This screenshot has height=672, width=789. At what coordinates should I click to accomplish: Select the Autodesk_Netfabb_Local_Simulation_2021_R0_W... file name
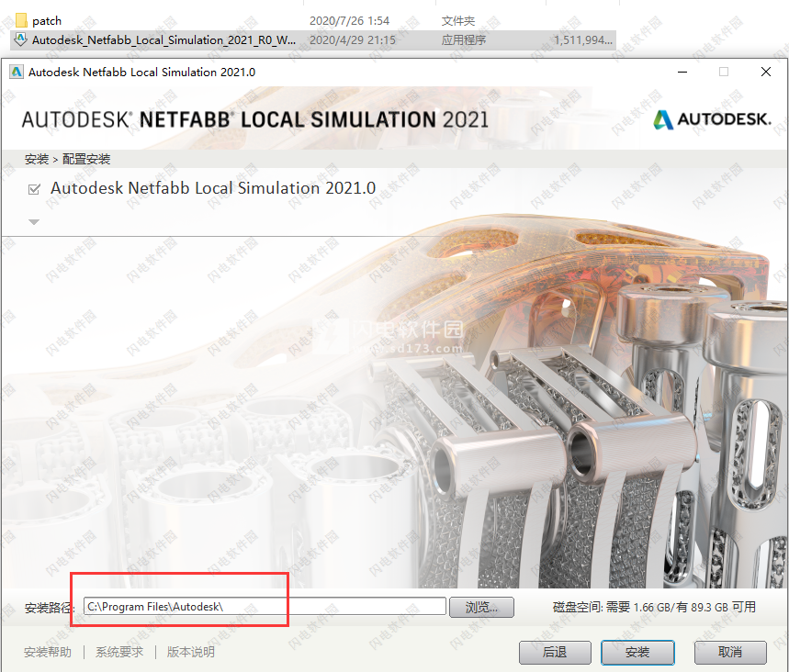pos(164,40)
